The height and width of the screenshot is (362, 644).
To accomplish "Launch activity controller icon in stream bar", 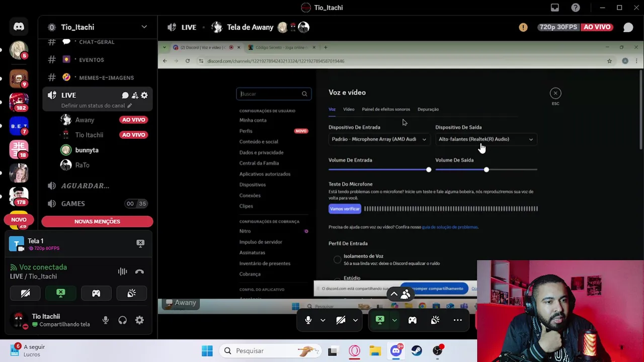I will (413, 320).
